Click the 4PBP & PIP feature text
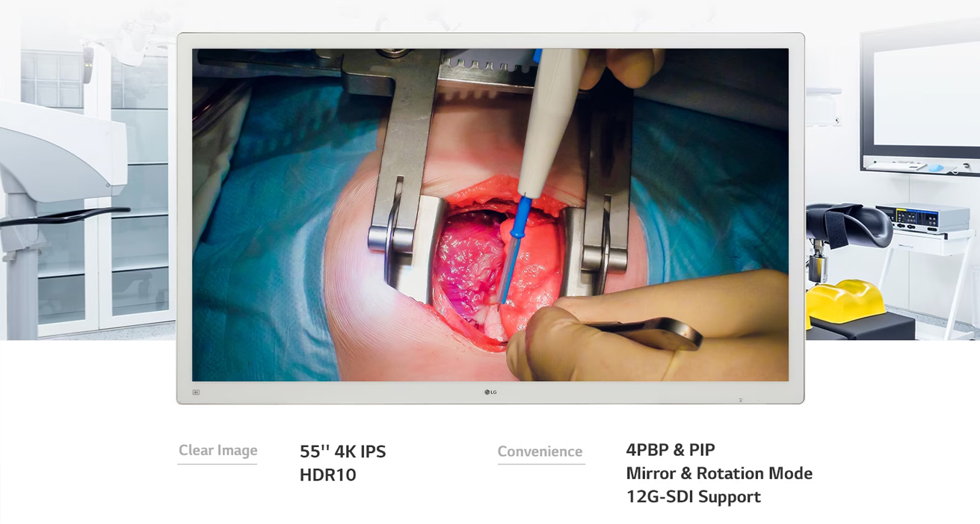Viewport: 980px width, 524px height. (x=670, y=450)
